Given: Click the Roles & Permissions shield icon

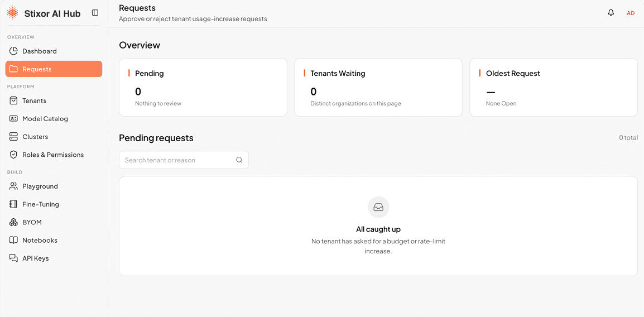Looking at the screenshot, I should click(x=13, y=155).
